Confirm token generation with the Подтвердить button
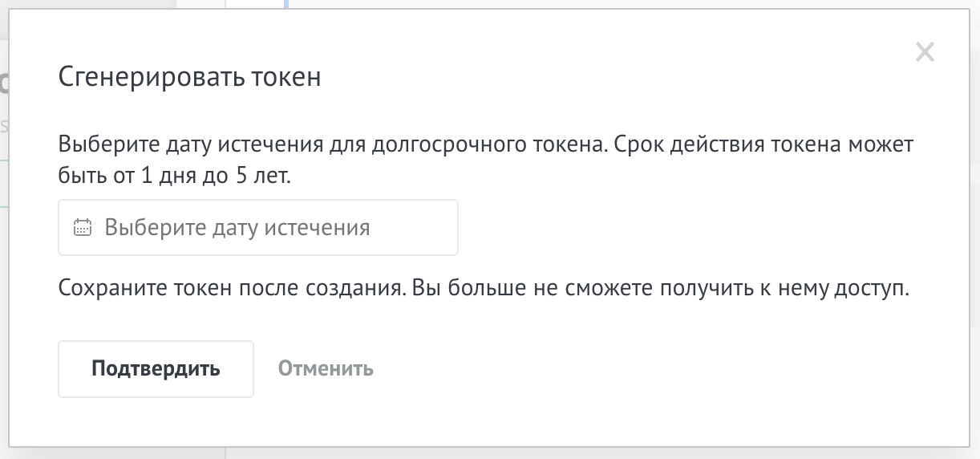 click(x=156, y=369)
